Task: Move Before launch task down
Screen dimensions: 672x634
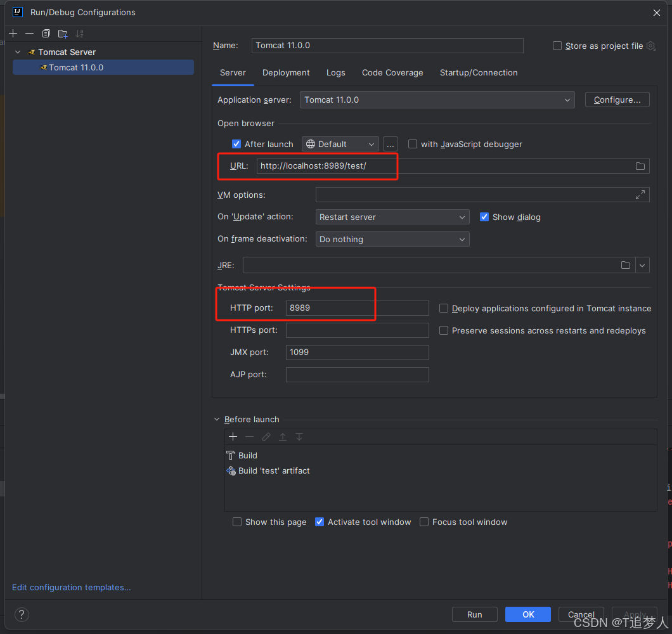Action: coord(299,436)
